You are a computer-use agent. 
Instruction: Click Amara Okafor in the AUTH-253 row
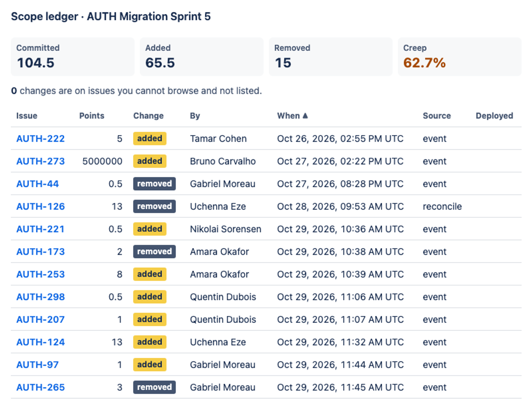(x=219, y=274)
